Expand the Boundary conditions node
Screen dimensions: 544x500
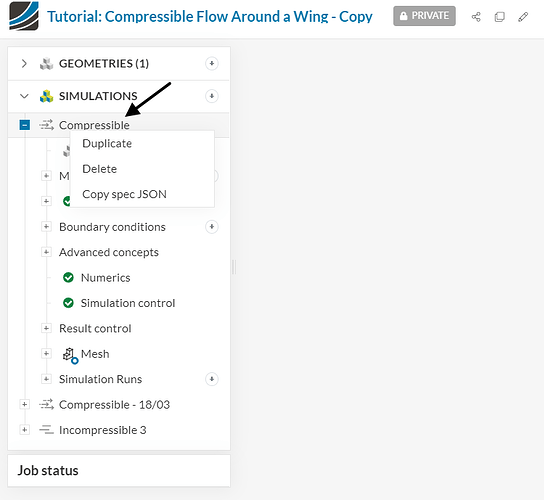point(46,227)
